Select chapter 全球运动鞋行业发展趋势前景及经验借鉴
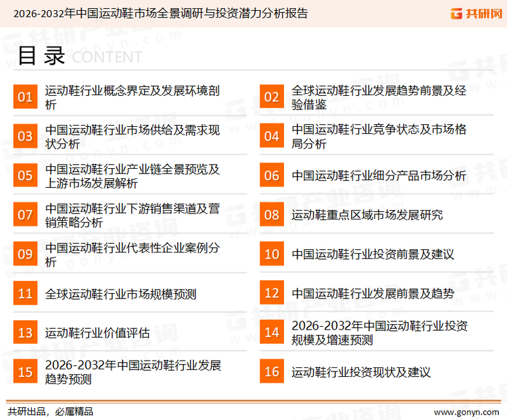 [379, 97]
